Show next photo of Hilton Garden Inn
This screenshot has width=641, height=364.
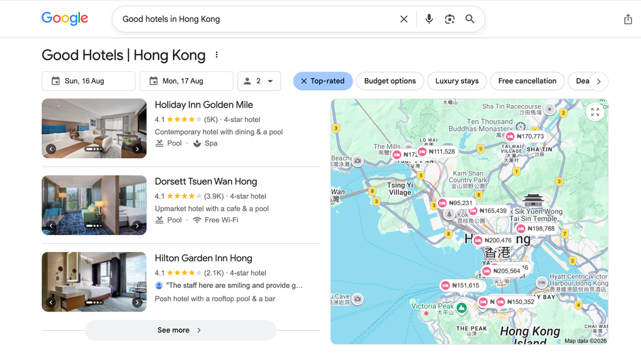pyautogui.click(x=137, y=302)
